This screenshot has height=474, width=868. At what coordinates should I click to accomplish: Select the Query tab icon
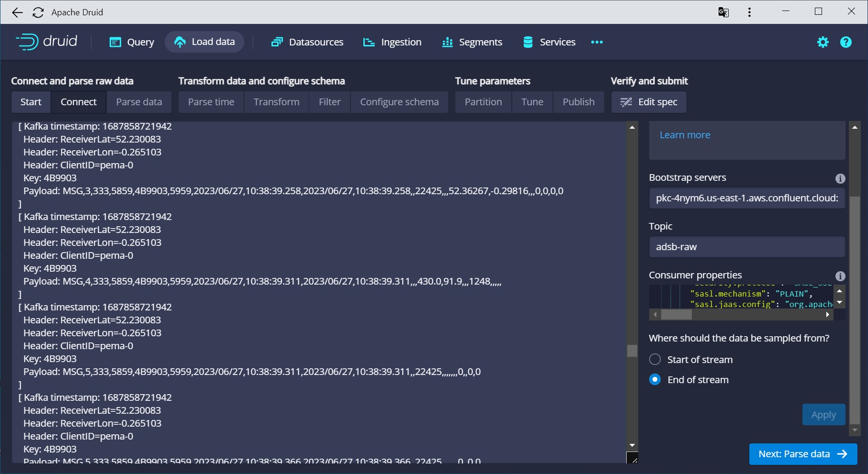point(115,42)
